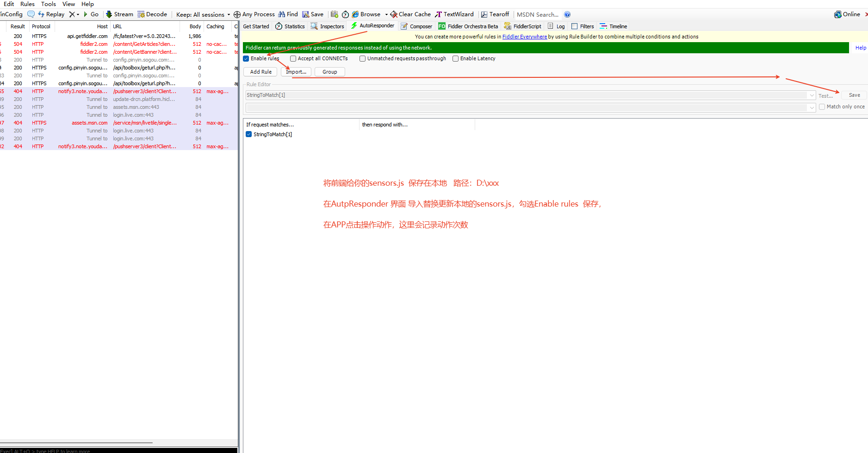Expand the Remove sessions dropdown arrow

(78, 14)
